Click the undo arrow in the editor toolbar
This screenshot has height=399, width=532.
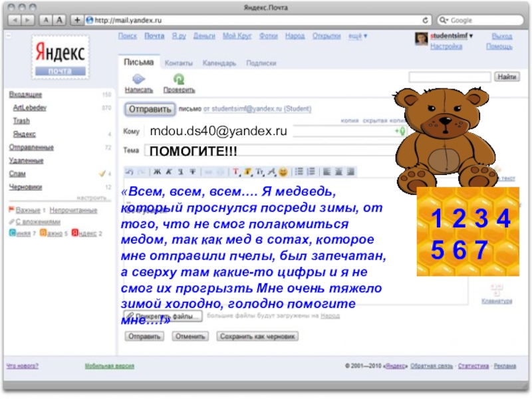130,172
